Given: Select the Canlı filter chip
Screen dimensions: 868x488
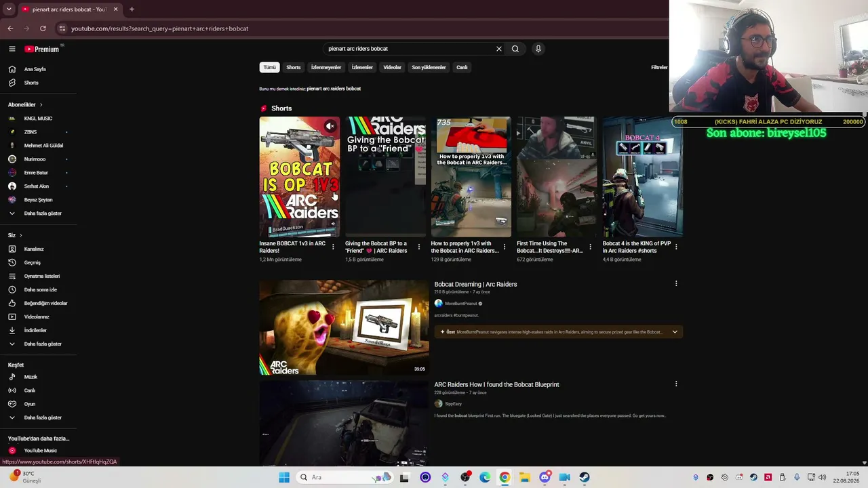Looking at the screenshot, I should tap(462, 67).
